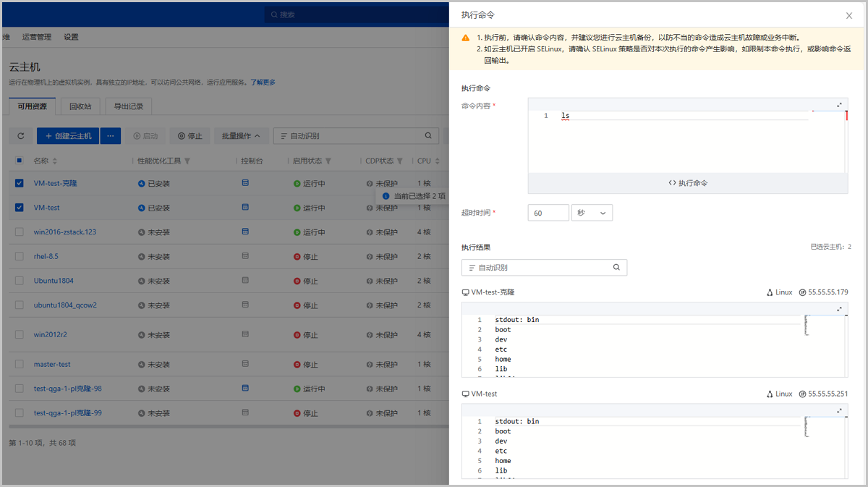Open the timeout unit 秒 dropdown
The image size is (868, 487).
592,213
